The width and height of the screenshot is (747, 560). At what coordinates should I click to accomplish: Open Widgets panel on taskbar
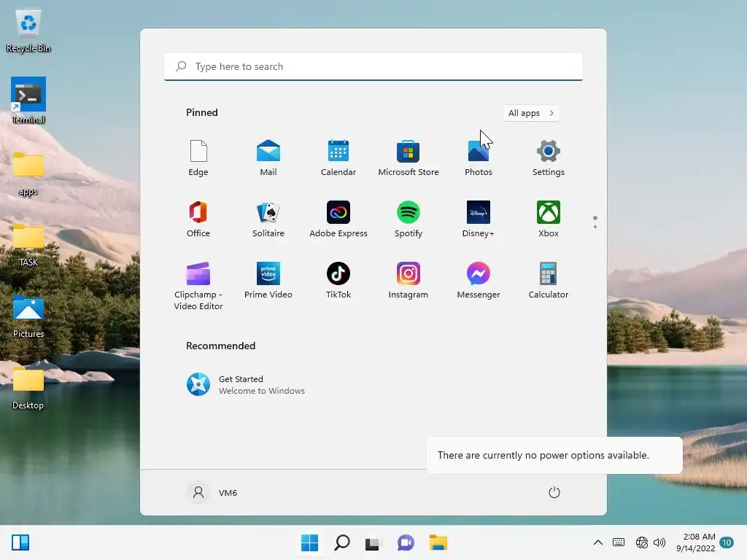[20, 542]
